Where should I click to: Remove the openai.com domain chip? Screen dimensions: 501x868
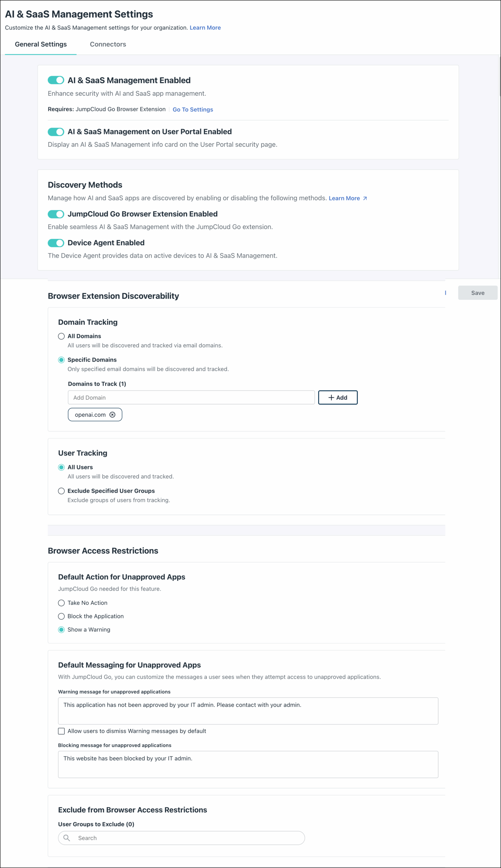(x=113, y=414)
